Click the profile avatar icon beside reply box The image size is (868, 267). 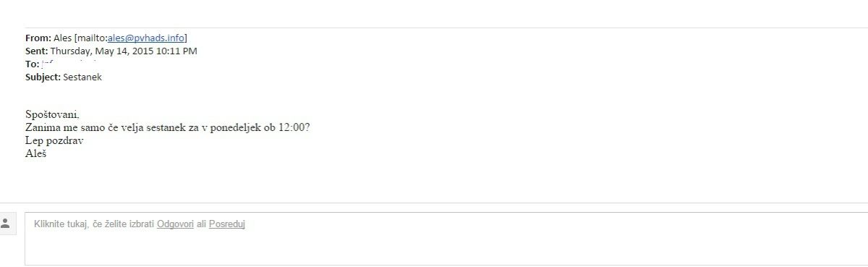click(6, 224)
